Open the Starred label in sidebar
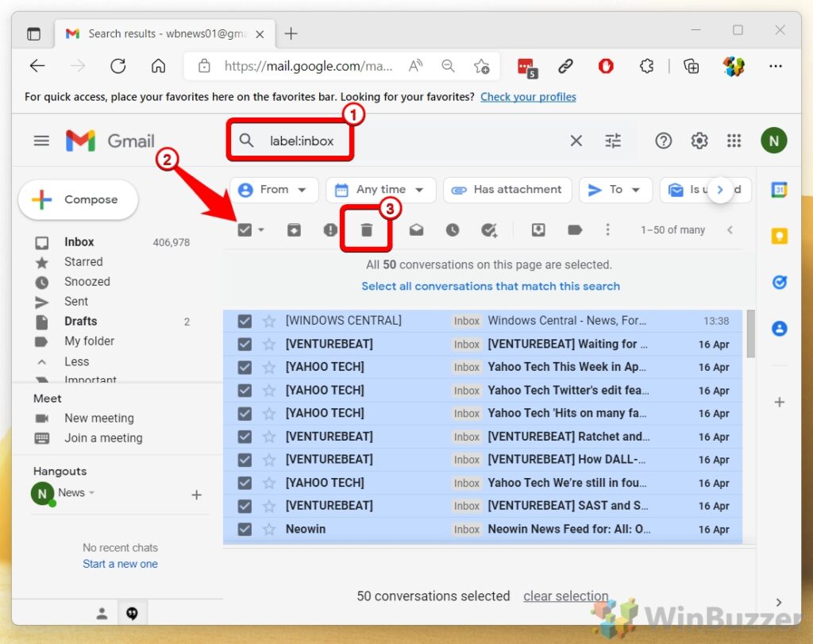813x644 pixels. click(83, 261)
